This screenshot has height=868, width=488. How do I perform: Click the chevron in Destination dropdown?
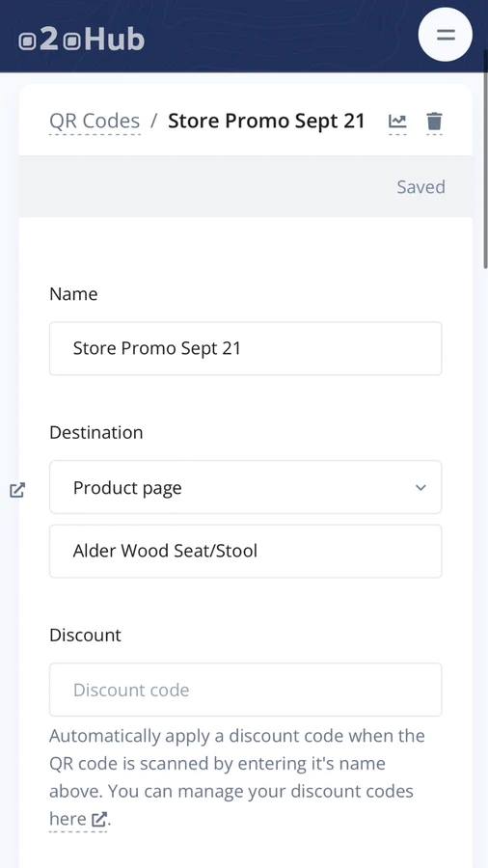click(x=421, y=488)
